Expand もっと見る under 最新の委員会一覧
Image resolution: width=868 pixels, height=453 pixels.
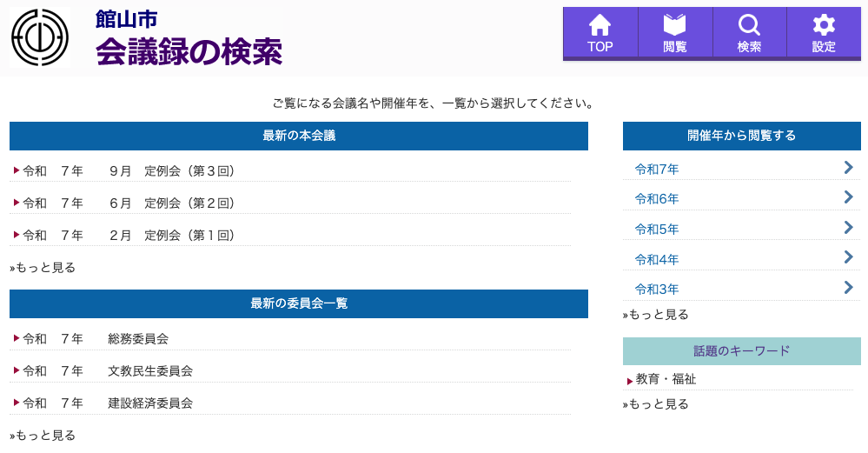coord(43,436)
